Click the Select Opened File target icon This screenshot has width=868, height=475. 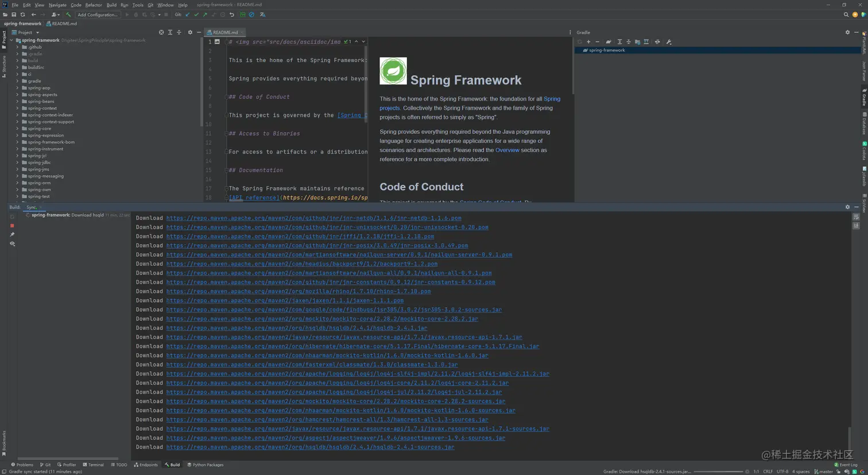[161, 33]
